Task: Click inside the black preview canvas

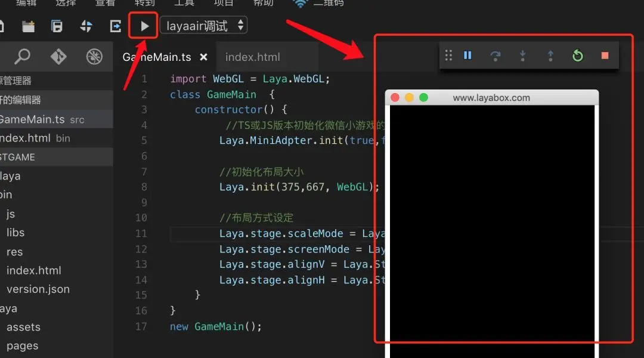Action: [x=492, y=232]
